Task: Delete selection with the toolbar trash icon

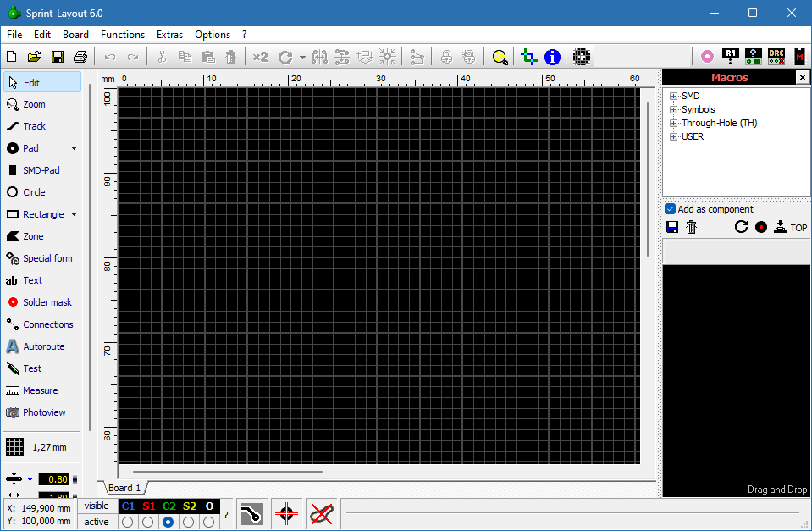Action: 231,57
